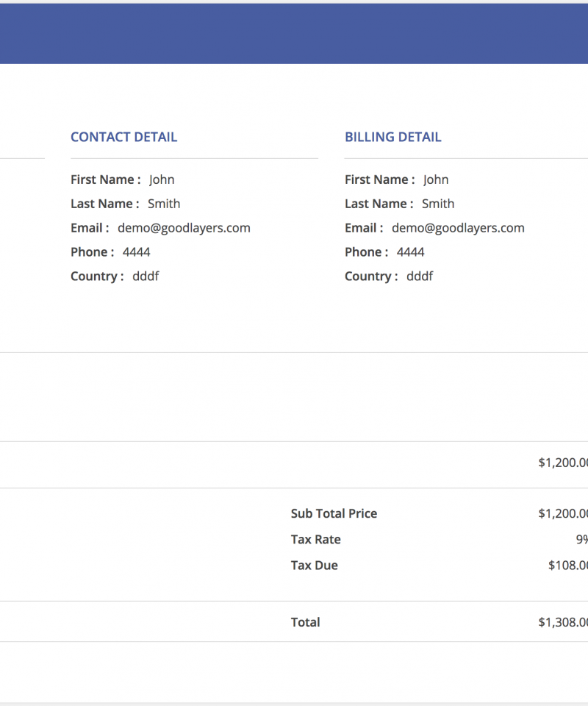Click the 'Country :' label under Contact Detail
Screen dimensions: 588x706
97,277
